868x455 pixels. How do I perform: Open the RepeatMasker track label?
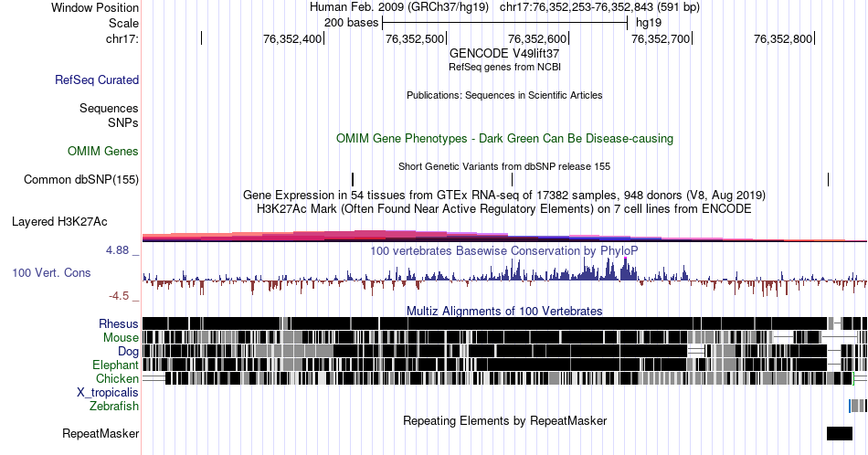(x=101, y=433)
